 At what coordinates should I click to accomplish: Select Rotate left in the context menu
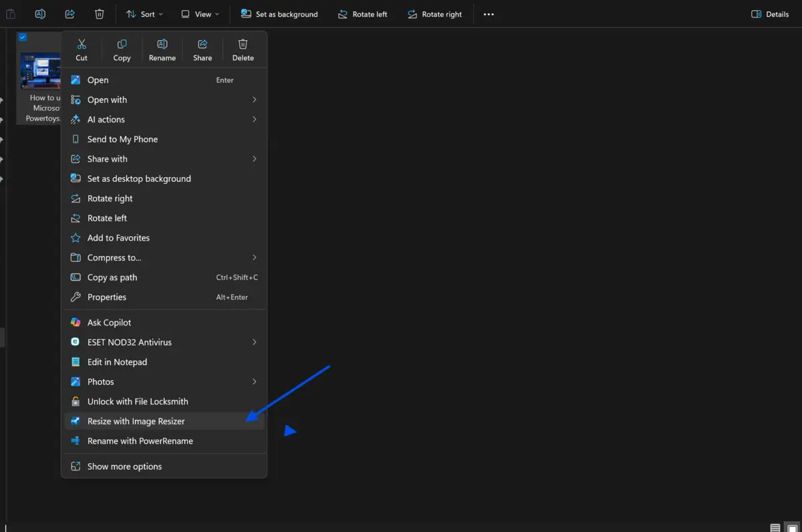click(164, 218)
